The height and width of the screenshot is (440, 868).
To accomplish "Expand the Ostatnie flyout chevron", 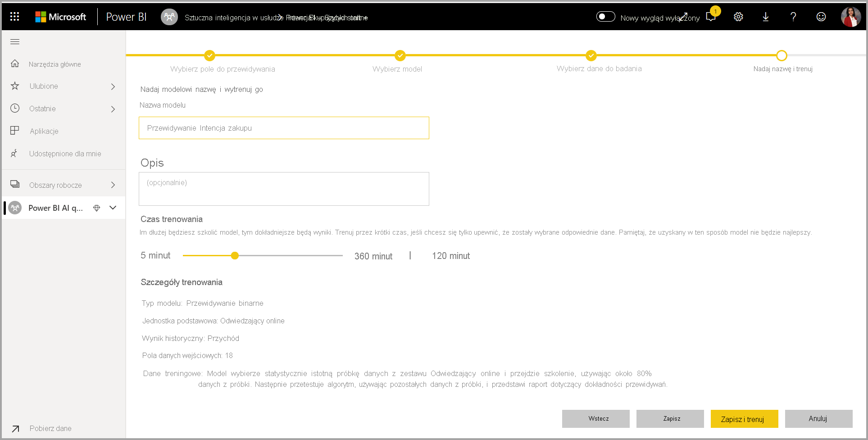I will (x=113, y=109).
